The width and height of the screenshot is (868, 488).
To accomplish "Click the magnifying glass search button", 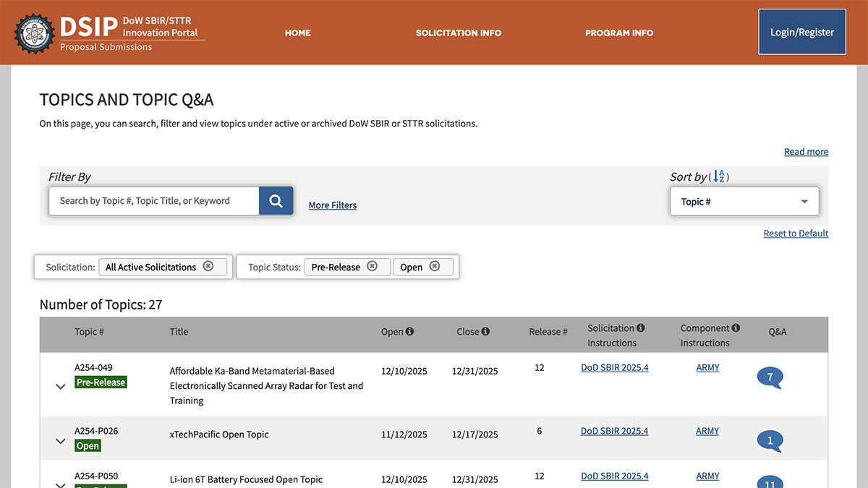I will [x=276, y=201].
